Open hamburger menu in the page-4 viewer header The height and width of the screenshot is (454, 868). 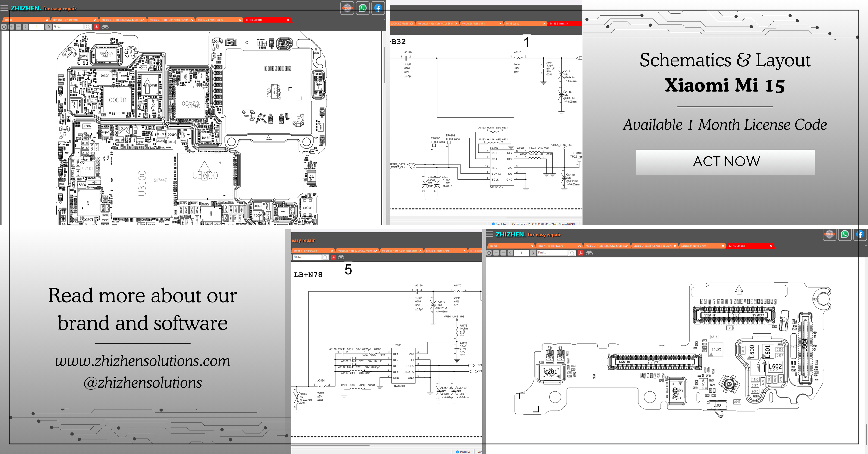click(x=490, y=234)
